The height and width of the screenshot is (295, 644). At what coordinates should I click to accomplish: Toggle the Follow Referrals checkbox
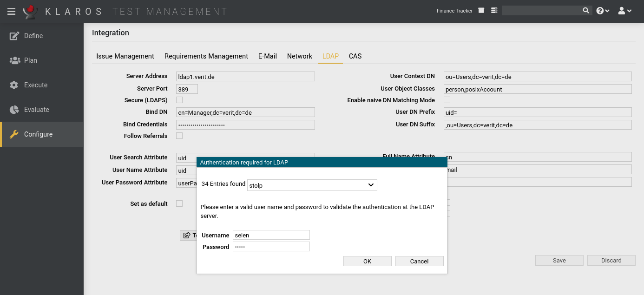[x=179, y=136]
